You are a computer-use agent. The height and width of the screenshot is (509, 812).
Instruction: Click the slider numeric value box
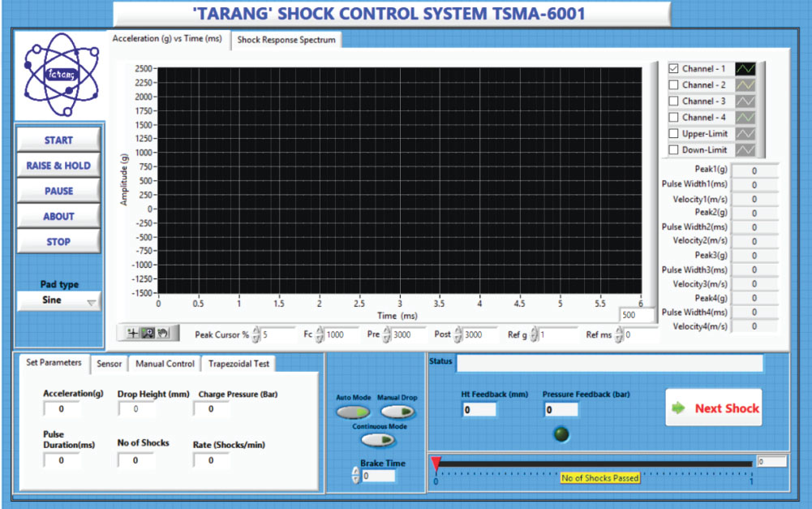click(x=771, y=462)
